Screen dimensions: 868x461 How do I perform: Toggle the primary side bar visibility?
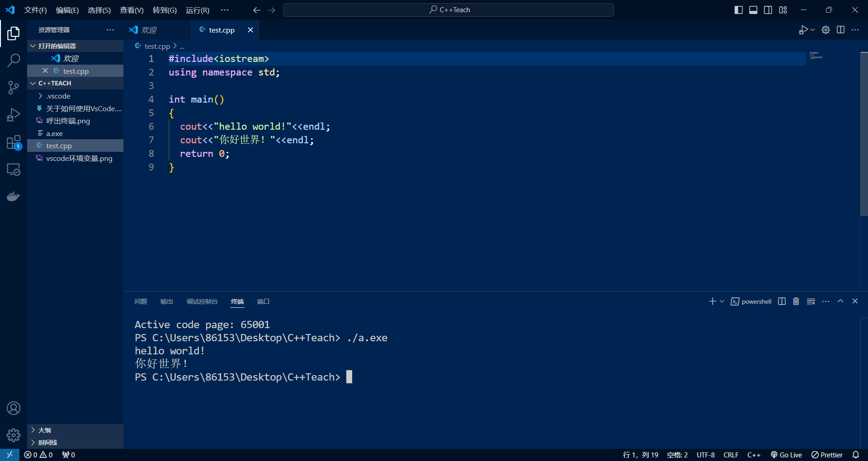coord(739,10)
